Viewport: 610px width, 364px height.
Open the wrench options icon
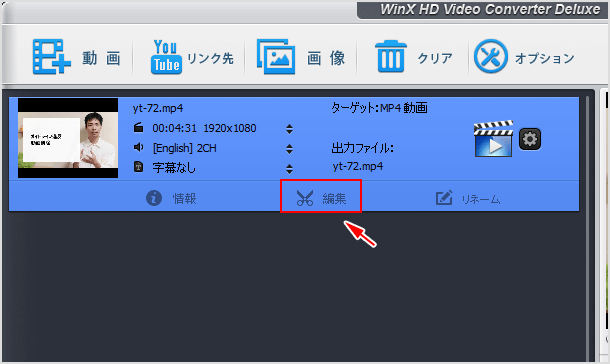[491, 56]
